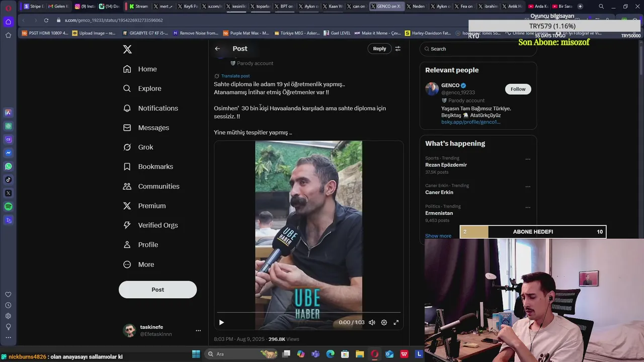Open a new browser tab

click(580, 7)
